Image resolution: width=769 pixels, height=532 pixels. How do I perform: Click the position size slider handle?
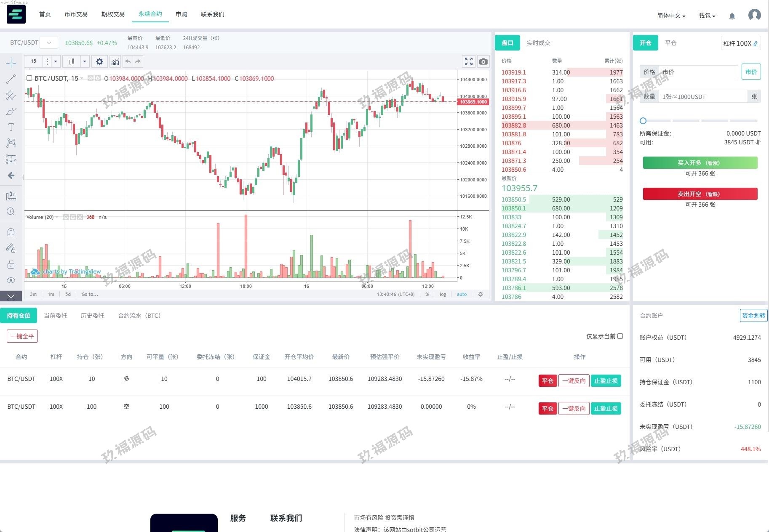click(x=643, y=121)
